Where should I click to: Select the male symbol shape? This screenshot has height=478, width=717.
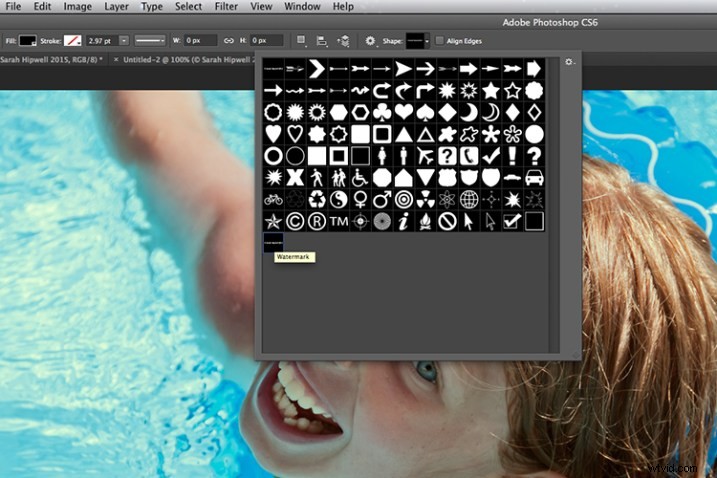[x=382, y=200]
